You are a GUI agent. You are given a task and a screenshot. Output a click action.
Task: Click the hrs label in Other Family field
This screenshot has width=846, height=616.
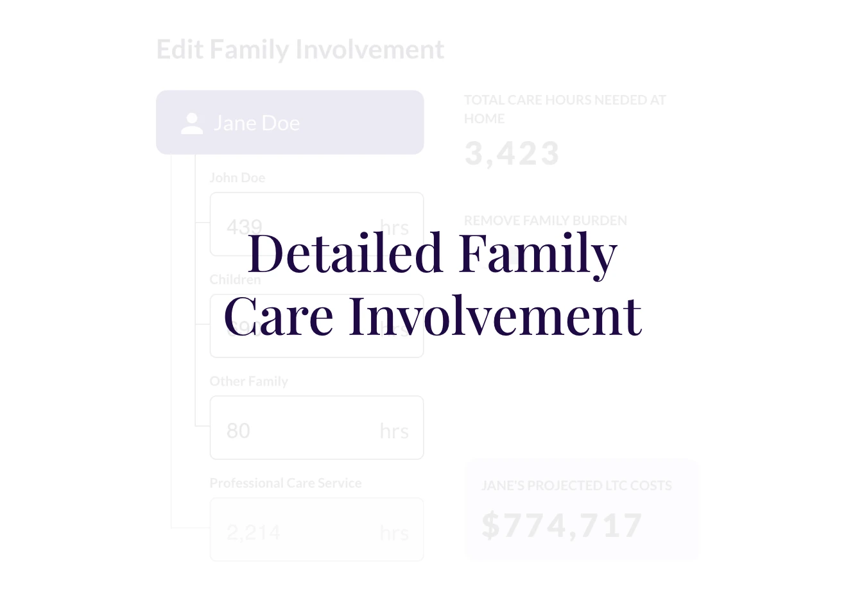pos(393,431)
